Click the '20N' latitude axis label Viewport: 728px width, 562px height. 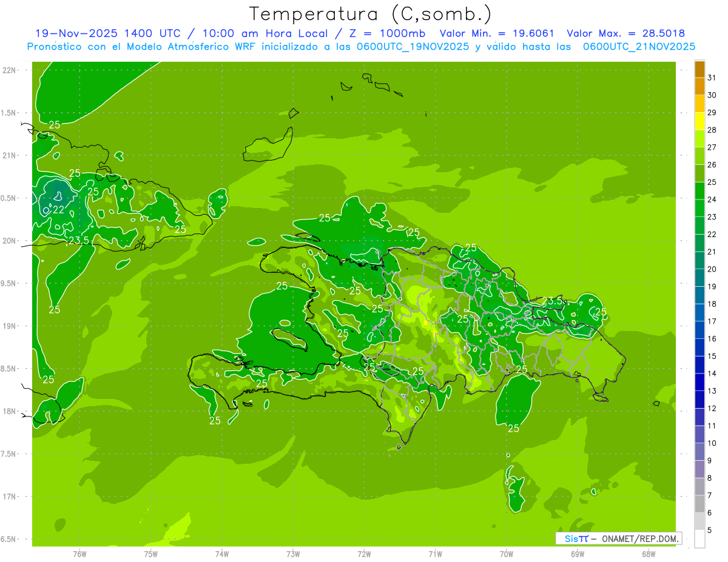tap(8, 241)
